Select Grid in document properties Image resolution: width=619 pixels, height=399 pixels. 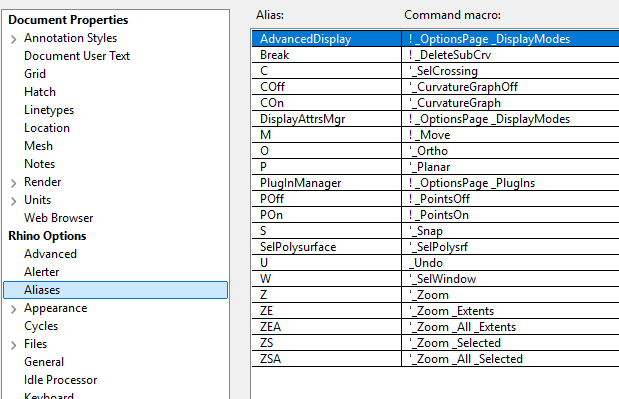click(35, 74)
